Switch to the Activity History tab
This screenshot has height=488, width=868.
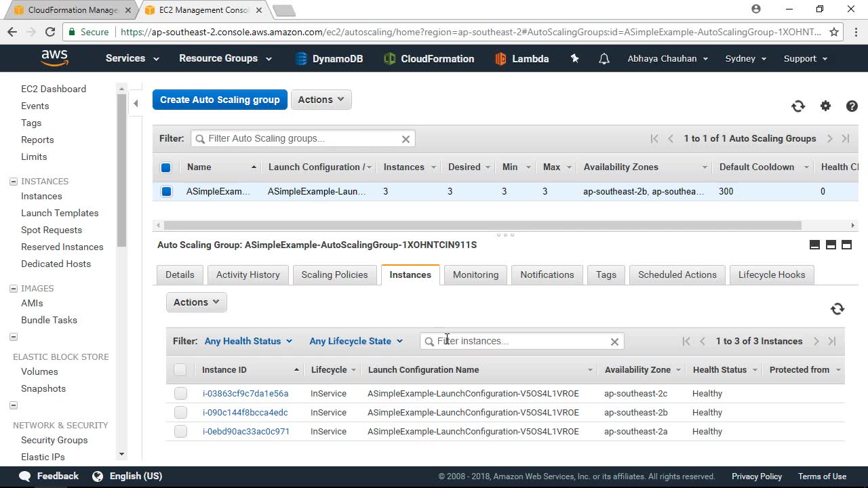(x=248, y=274)
